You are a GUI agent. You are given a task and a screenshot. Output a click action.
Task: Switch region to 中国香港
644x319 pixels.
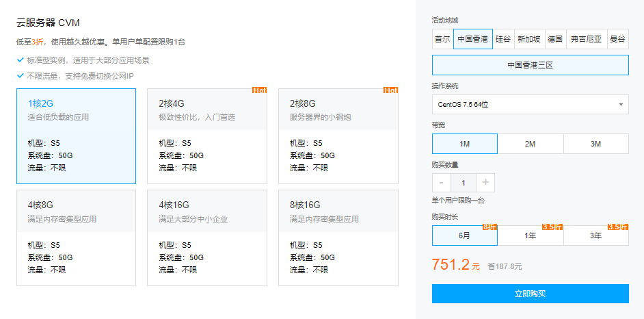click(472, 39)
